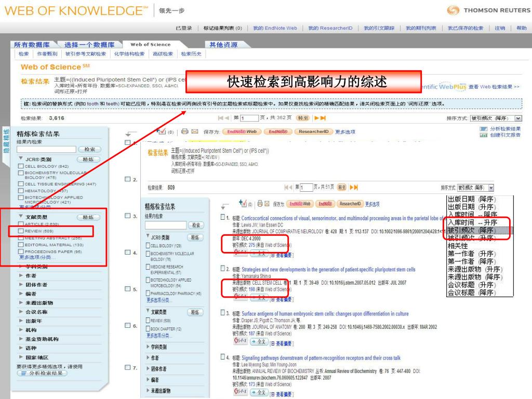Click add-to-marked-list icon above 3,616-result list
This screenshot has width=532, height=399.
click(161, 131)
